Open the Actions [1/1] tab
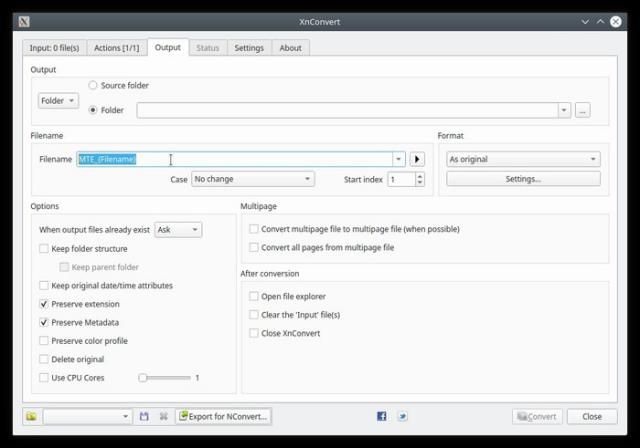Screen dimensions: 640x448 point(116,47)
